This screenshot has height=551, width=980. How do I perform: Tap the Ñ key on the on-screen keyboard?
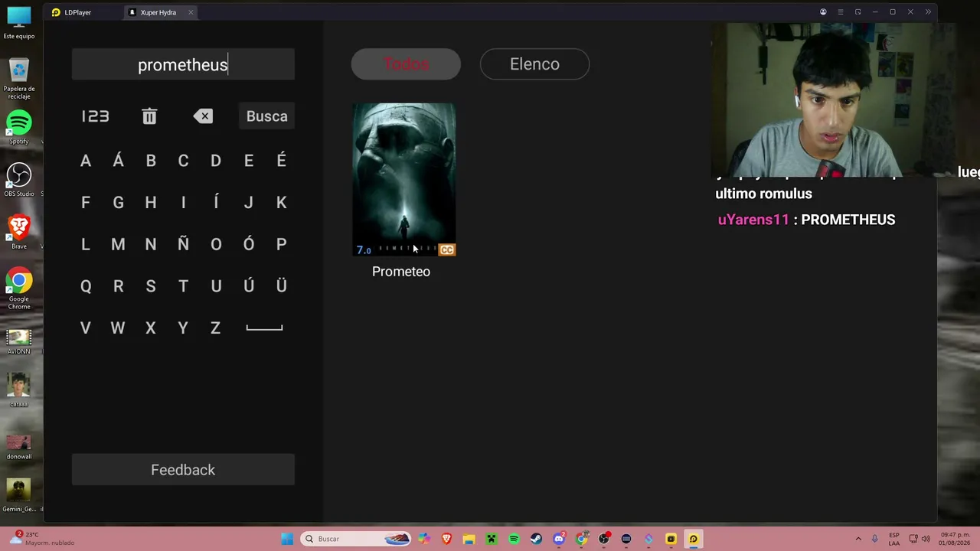click(183, 244)
